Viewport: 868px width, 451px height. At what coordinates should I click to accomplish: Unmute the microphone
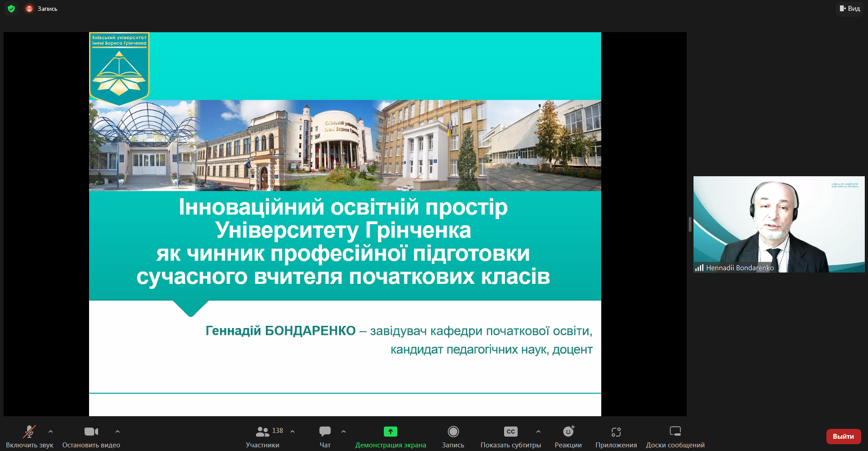tap(30, 432)
